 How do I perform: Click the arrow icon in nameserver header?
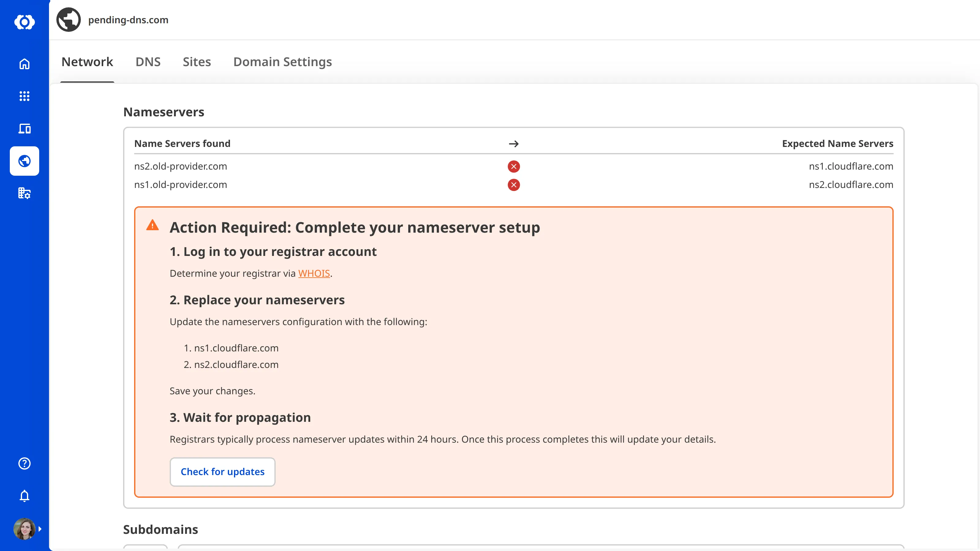click(x=514, y=144)
